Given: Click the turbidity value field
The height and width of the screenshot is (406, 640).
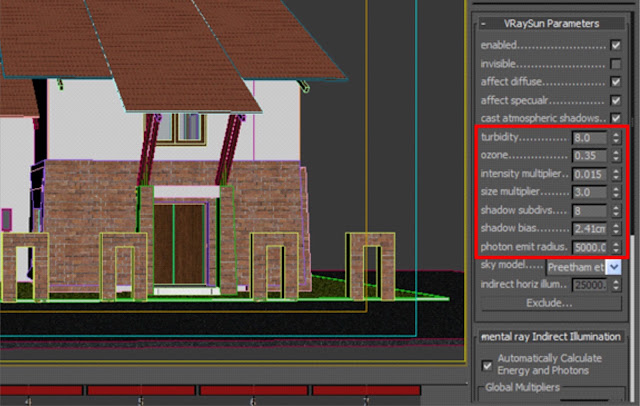Looking at the screenshot, I should (x=589, y=138).
